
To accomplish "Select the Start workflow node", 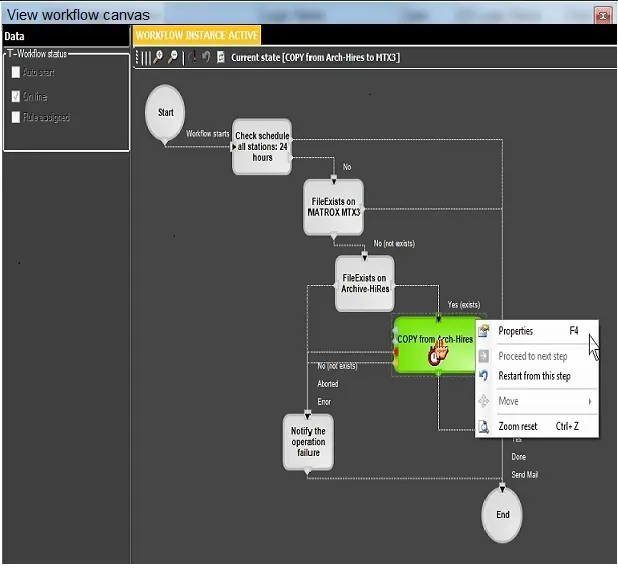I will point(165,113).
